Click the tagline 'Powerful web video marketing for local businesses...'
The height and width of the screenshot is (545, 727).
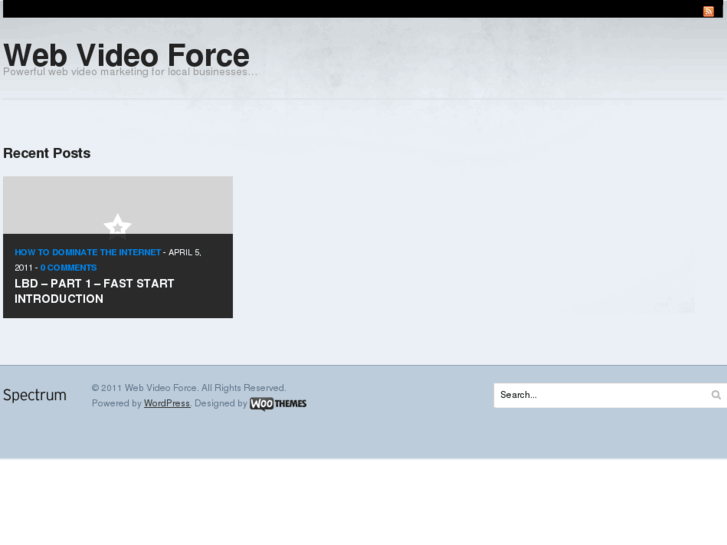pyautogui.click(x=130, y=72)
